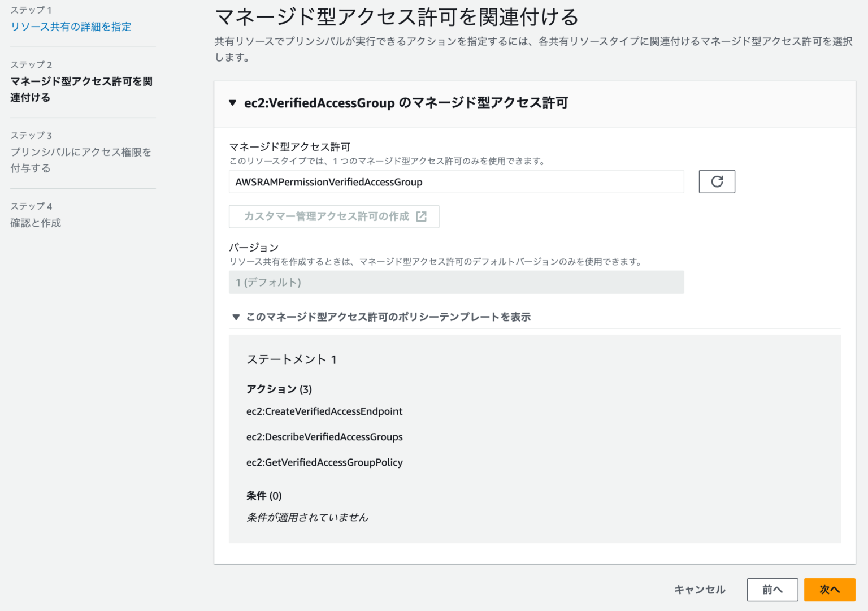The height and width of the screenshot is (611, 868).
Task: Collapse the ec2:VerifiedAccessGroup permissions section
Action: 232,103
